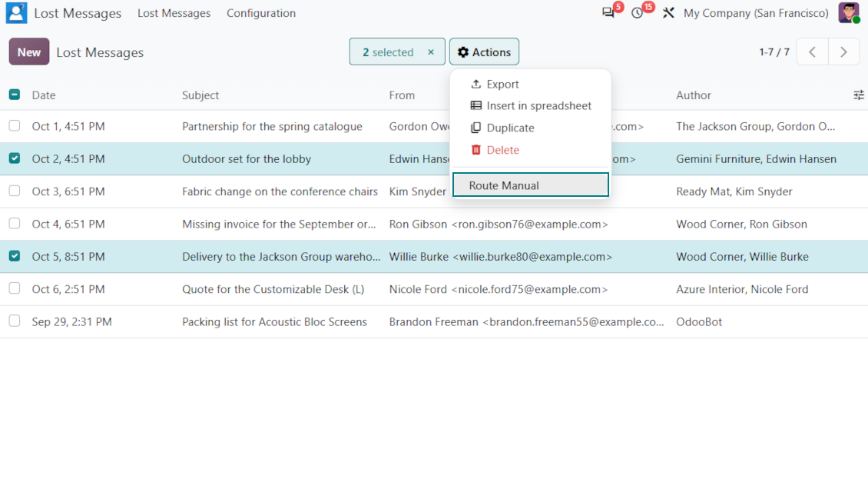Sort by the Author column header
The width and height of the screenshot is (868, 499).
click(x=693, y=95)
